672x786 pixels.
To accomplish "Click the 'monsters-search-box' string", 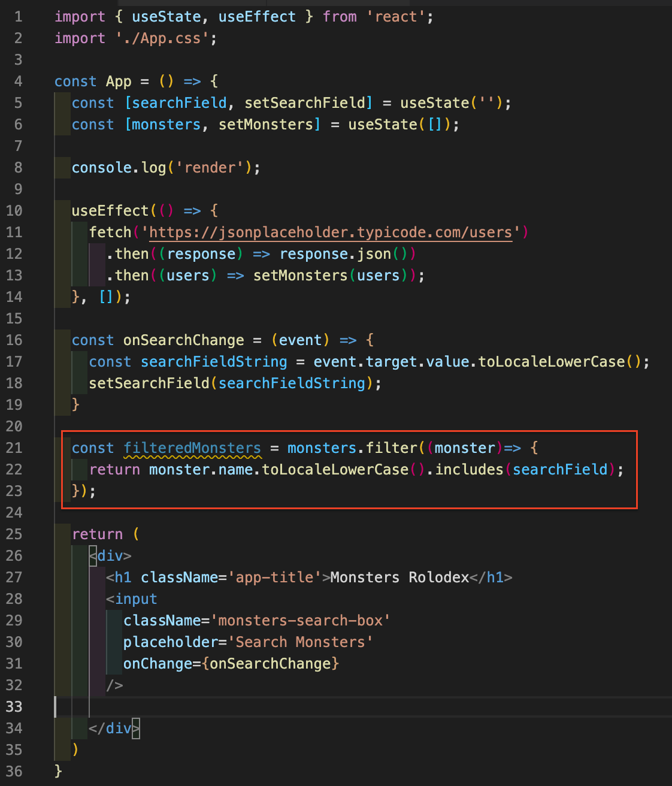I will [300, 621].
